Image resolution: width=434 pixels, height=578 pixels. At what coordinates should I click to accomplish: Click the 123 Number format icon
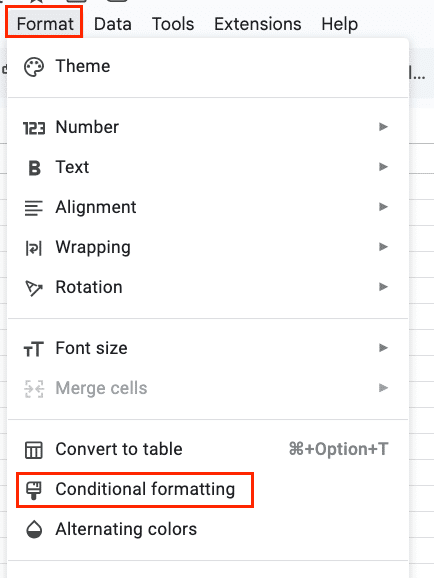(34, 128)
